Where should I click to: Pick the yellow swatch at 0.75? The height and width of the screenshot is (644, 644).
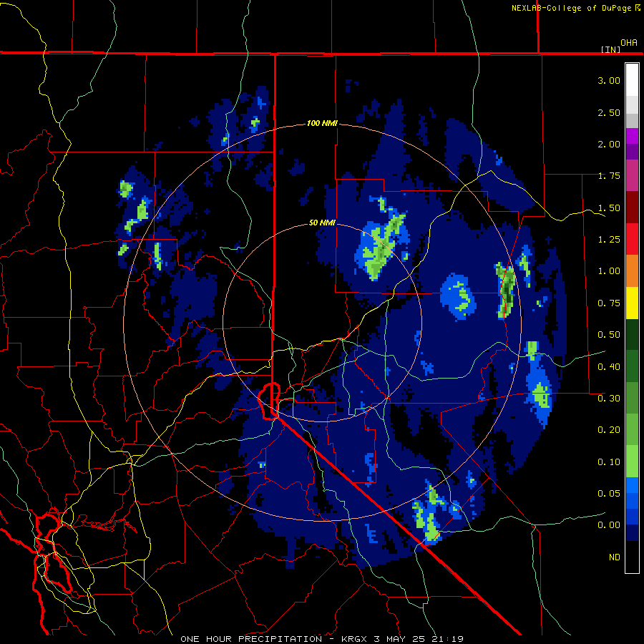(632, 303)
